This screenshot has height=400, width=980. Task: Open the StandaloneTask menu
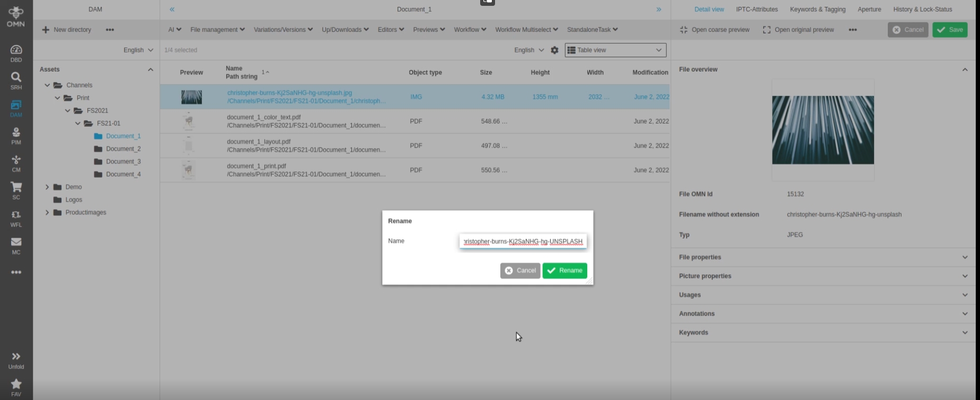click(592, 30)
